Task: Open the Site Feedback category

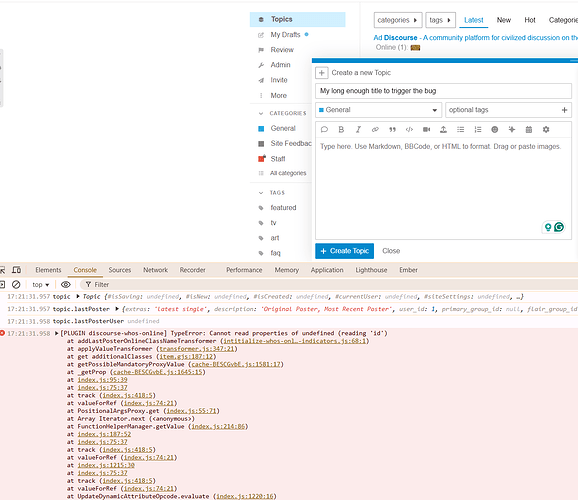Action: coord(285,143)
